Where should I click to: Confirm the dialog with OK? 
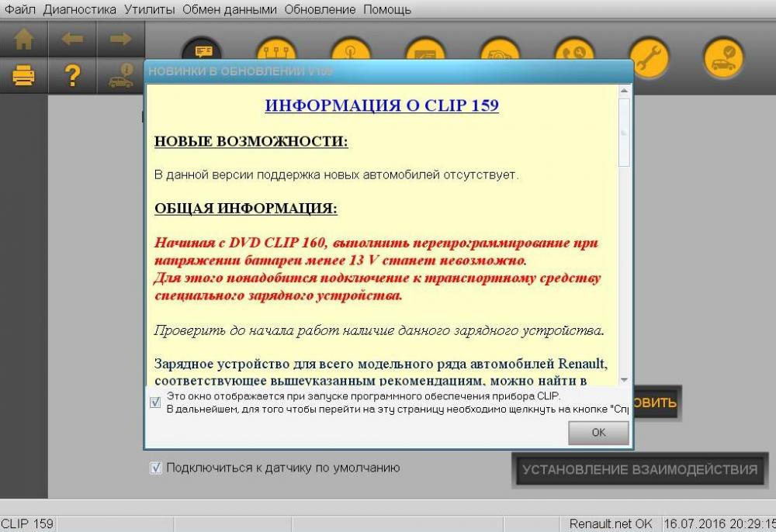point(598,433)
